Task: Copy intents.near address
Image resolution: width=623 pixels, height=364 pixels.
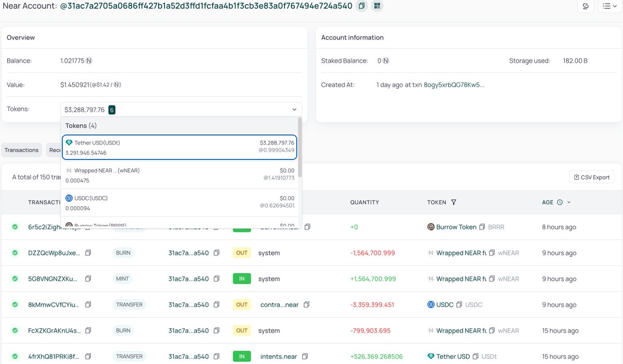Action: 305,357
